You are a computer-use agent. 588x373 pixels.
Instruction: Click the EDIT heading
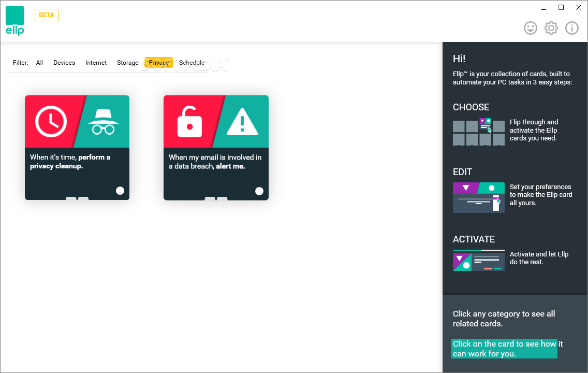[462, 172]
